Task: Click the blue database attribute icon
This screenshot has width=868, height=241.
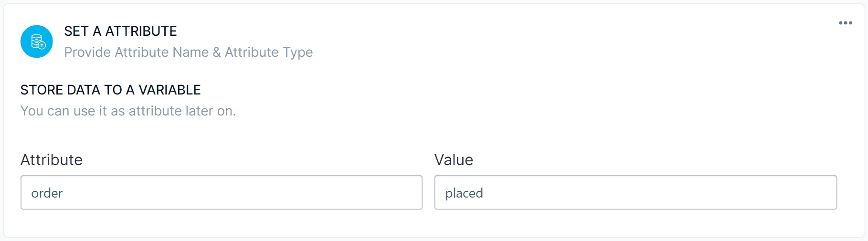Action: 37,42
